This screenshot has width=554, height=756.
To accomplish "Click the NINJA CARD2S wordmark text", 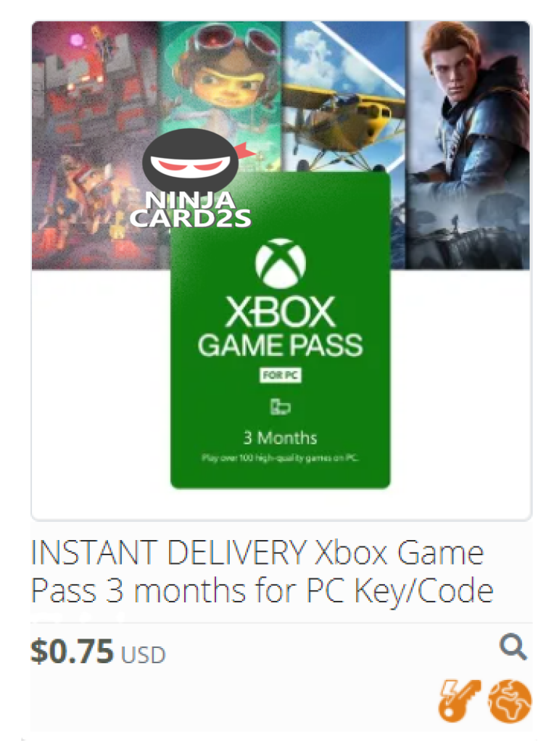I will pos(191,208).
